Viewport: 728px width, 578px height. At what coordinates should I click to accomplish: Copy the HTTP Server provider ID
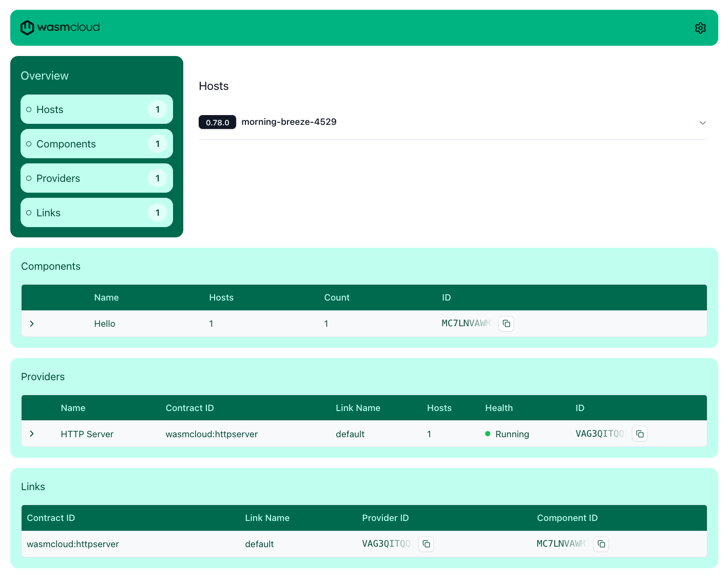click(640, 434)
